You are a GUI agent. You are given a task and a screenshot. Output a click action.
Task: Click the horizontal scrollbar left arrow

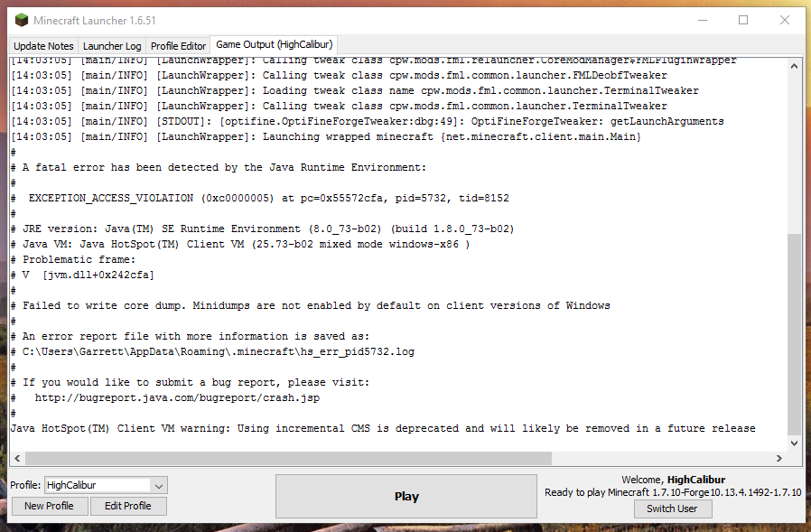click(x=17, y=458)
